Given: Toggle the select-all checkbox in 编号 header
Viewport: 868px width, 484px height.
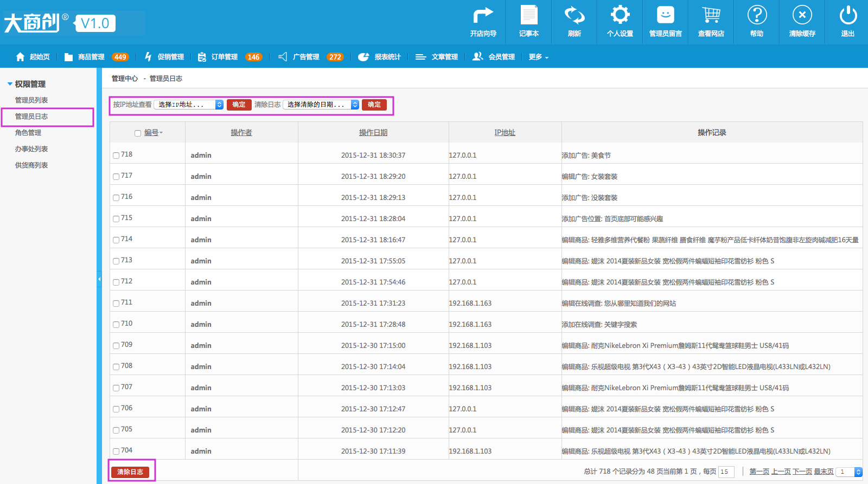Looking at the screenshot, I should 138,133.
